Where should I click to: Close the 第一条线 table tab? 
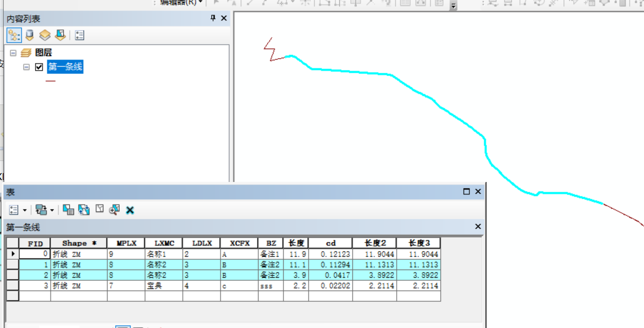(x=478, y=226)
